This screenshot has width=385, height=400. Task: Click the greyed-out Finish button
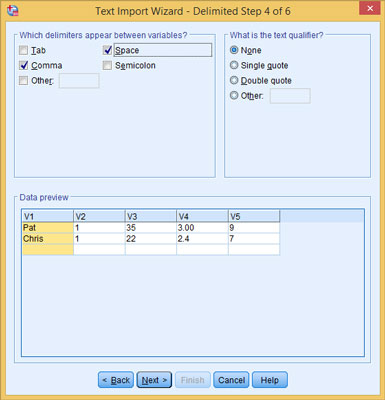pyautogui.click(x=193, y=380)
